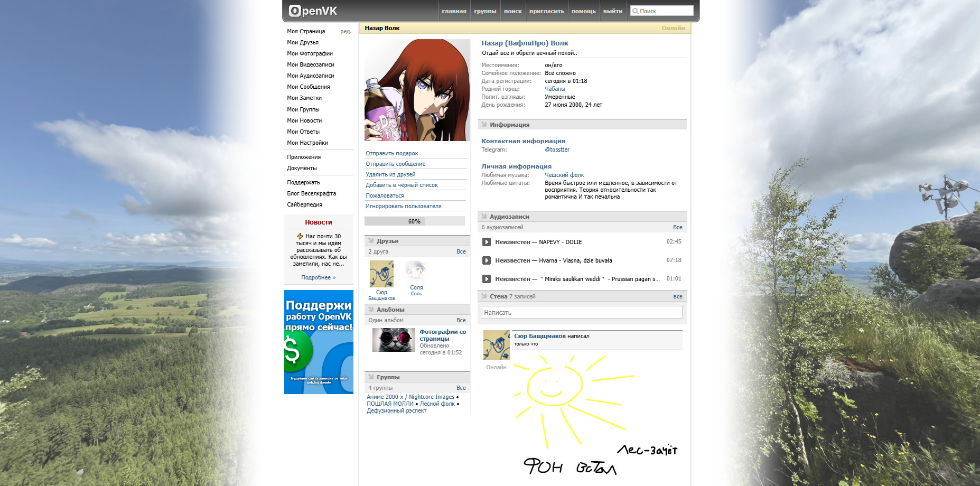This screenshot has width=980, height=486.
Task: Go to Моя Страница
Action: tap(306, 31)
